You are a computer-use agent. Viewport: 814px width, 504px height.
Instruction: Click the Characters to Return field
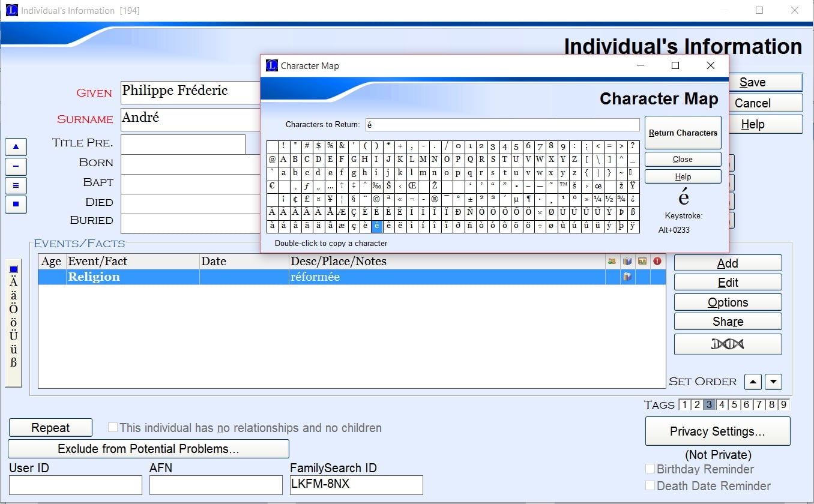tap(502, 124)
